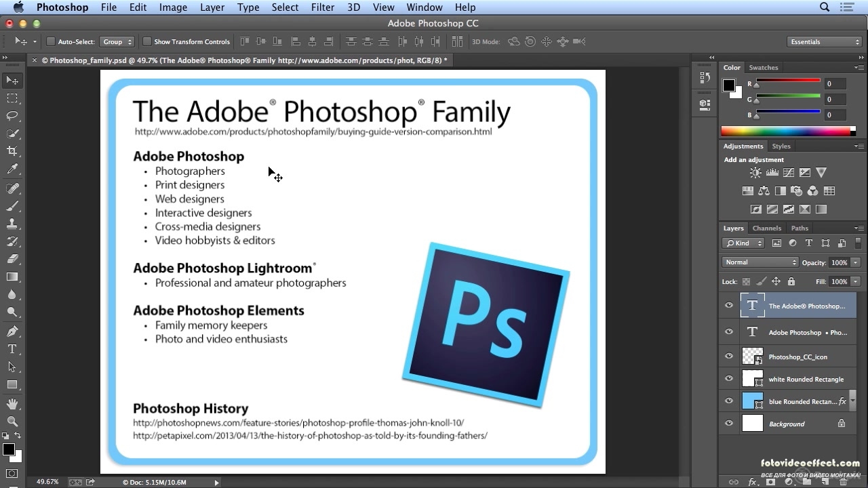Toggle lock all for layer
Viewport: 868px width, 488px height.
tap(791, 281)
